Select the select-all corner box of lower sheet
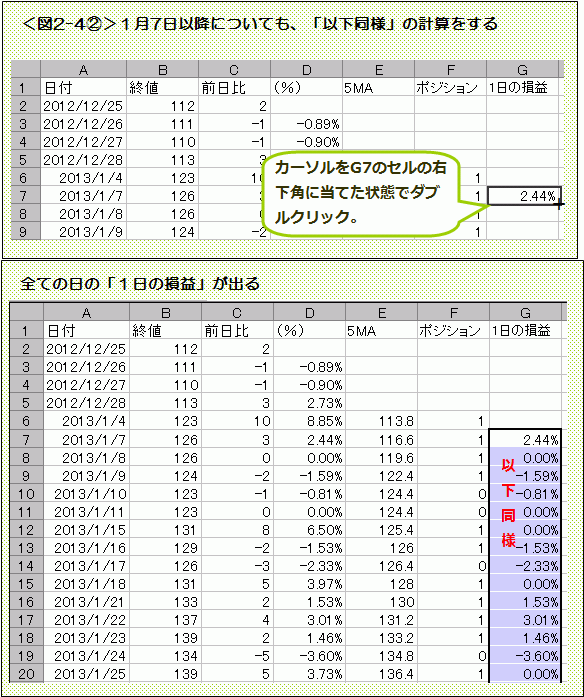This screenshot has width=584, height=697. coord(26,312)
